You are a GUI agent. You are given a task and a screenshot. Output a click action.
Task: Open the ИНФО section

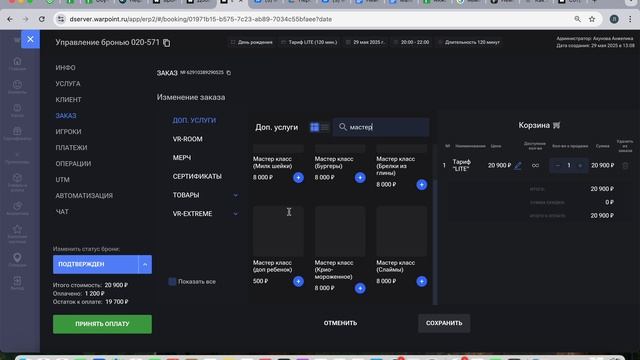tap(65, 68)
